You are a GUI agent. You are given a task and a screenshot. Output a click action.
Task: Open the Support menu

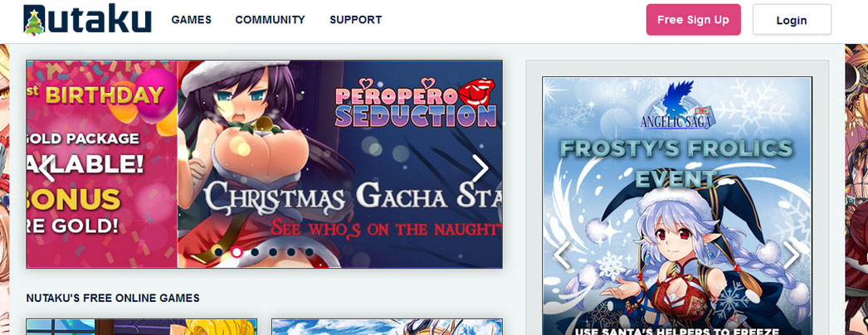356,20
